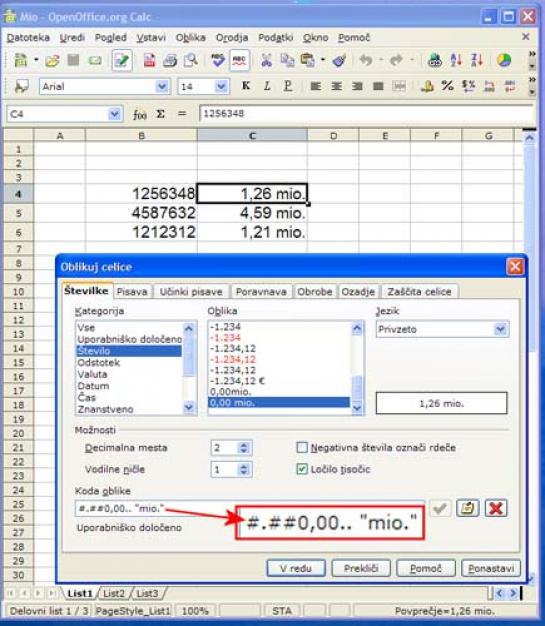
Task: Click the percent number format icon
Action: point(447,86)
